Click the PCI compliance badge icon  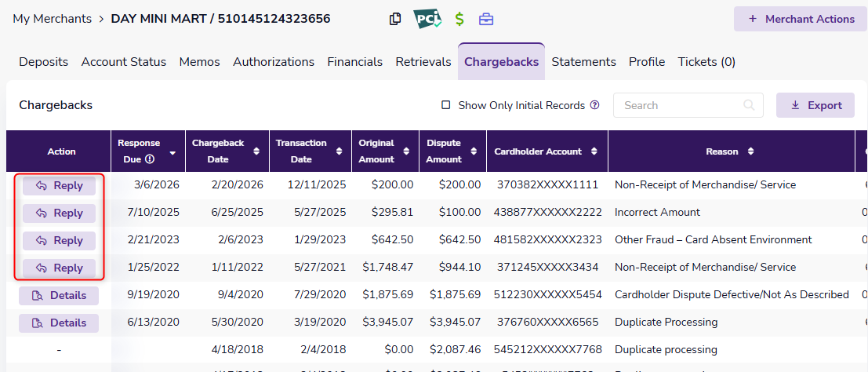427,19
